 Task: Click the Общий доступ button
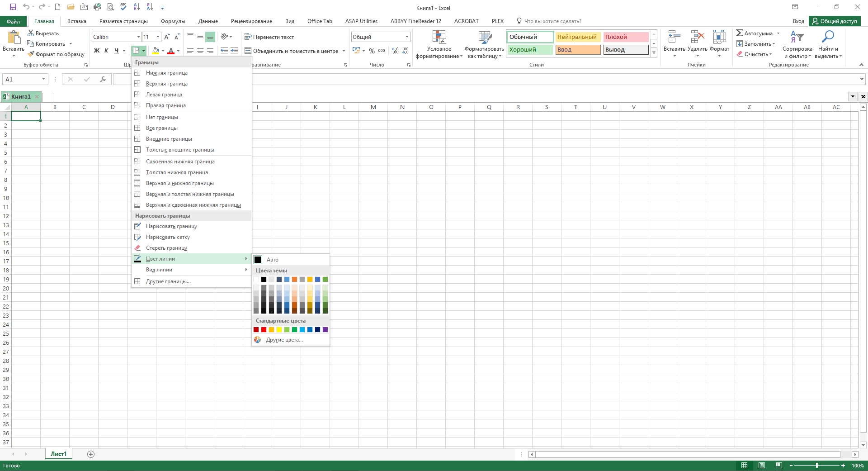point(835,21)
